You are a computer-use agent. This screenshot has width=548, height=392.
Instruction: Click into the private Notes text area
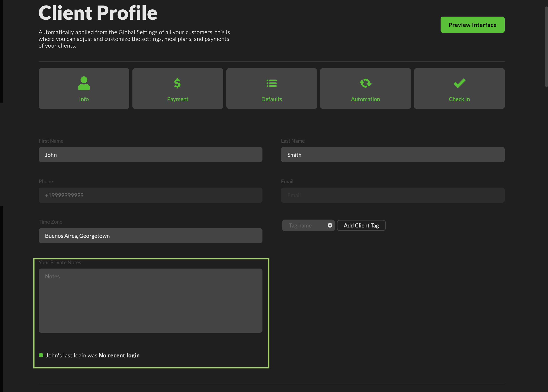tap(150, 300)
